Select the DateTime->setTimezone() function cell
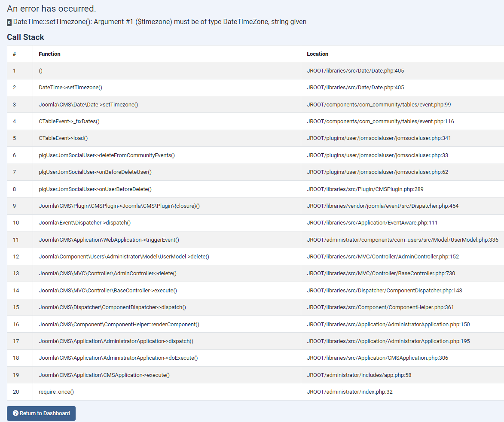The height and width of the screenshot is (422, 504). [x=70, y=88]
